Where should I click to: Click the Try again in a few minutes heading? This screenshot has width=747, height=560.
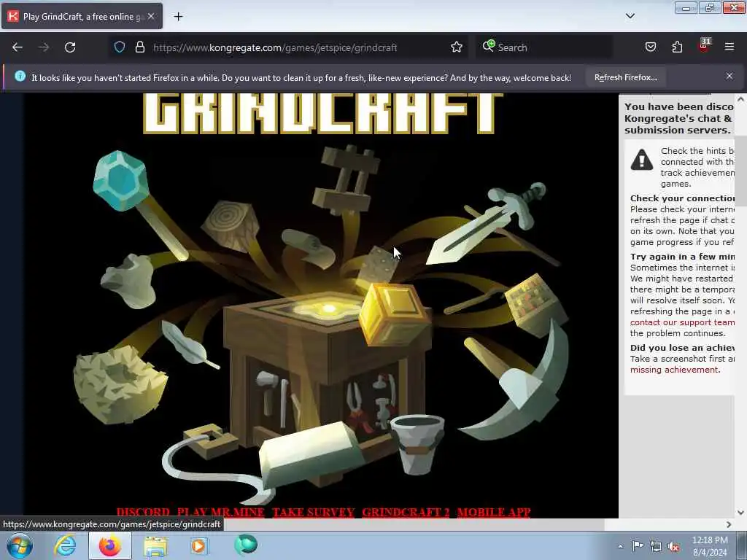(x=682, y=257)
